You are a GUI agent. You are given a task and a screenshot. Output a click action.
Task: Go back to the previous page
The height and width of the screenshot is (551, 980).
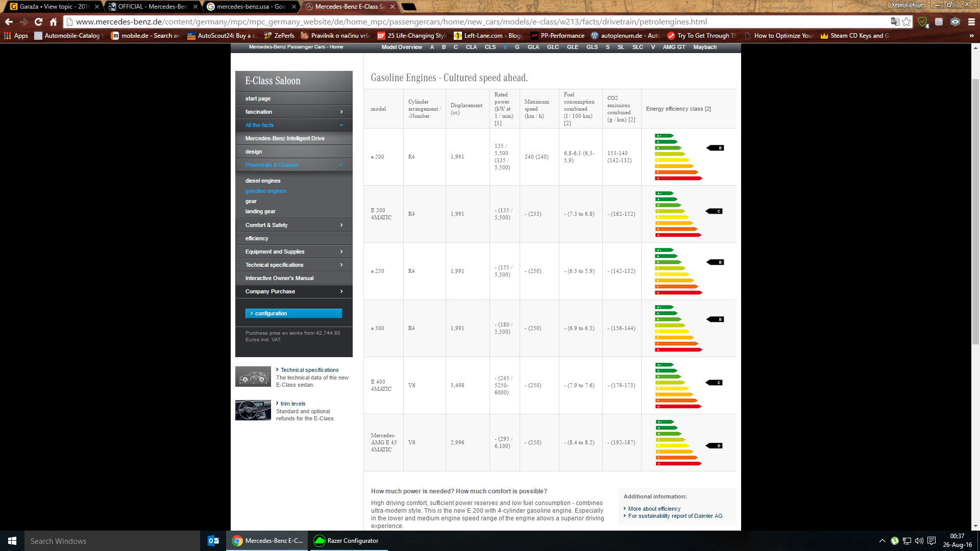click(9, 21)
